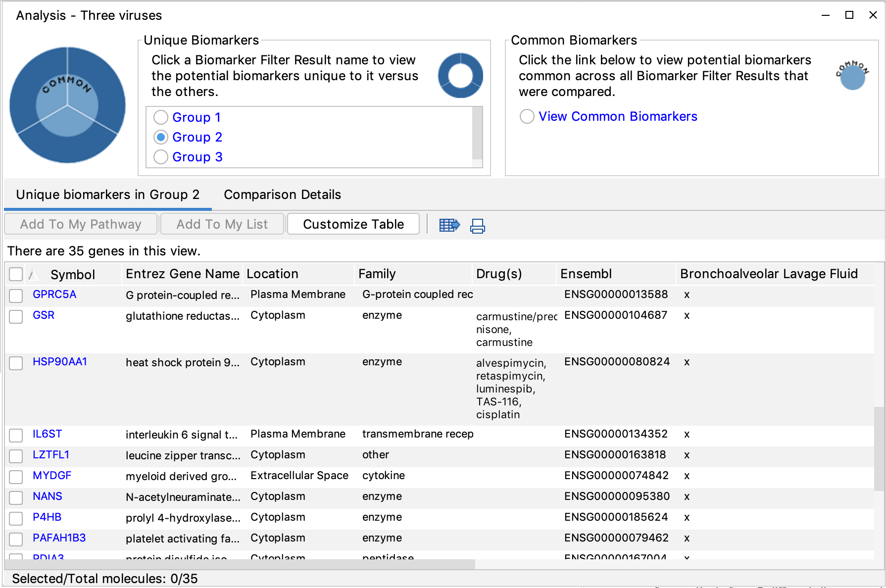This screenshot has width=886, height=588.
Task: Open the Customize Table button
Action: (x=353, y=224)
